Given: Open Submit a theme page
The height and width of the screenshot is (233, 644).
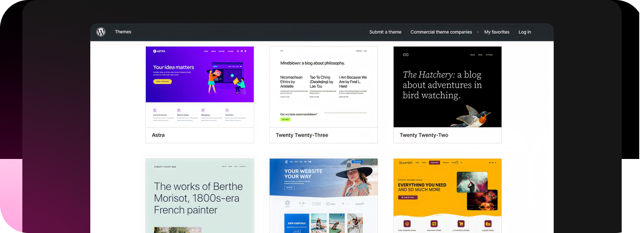Looking at the screenshot, I should coord(385,32).
